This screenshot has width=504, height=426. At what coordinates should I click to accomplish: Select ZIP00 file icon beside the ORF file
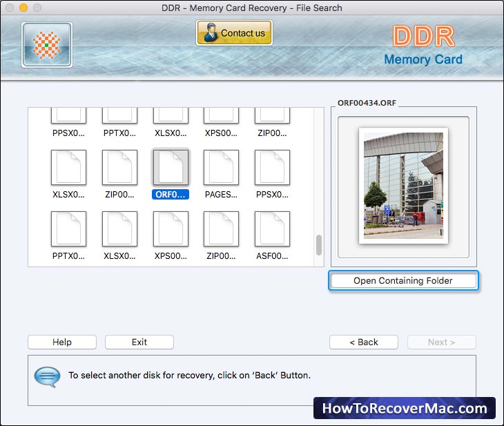(x=119, y=168)
